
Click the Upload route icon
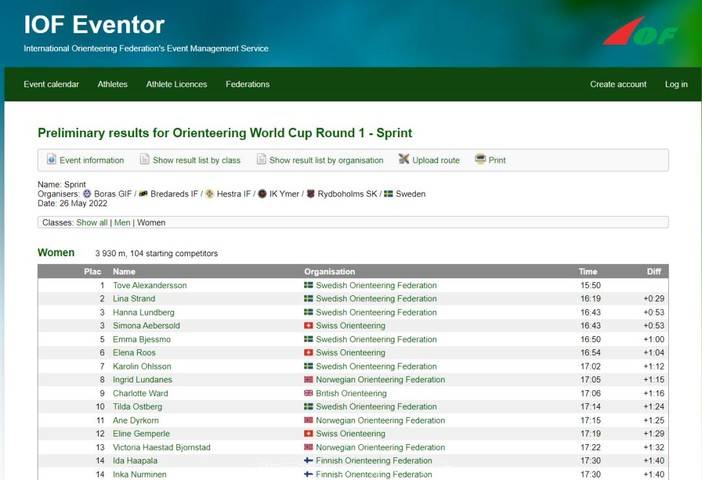pos(404,160)
